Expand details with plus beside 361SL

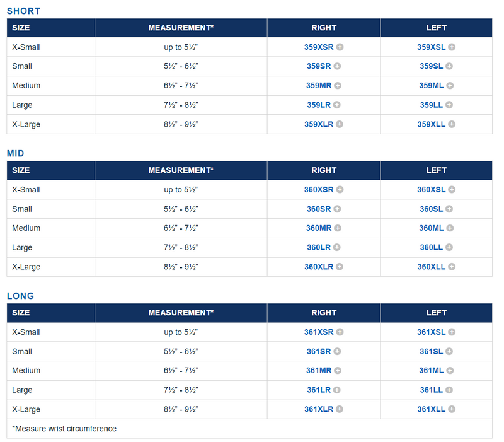click(449, 352)
